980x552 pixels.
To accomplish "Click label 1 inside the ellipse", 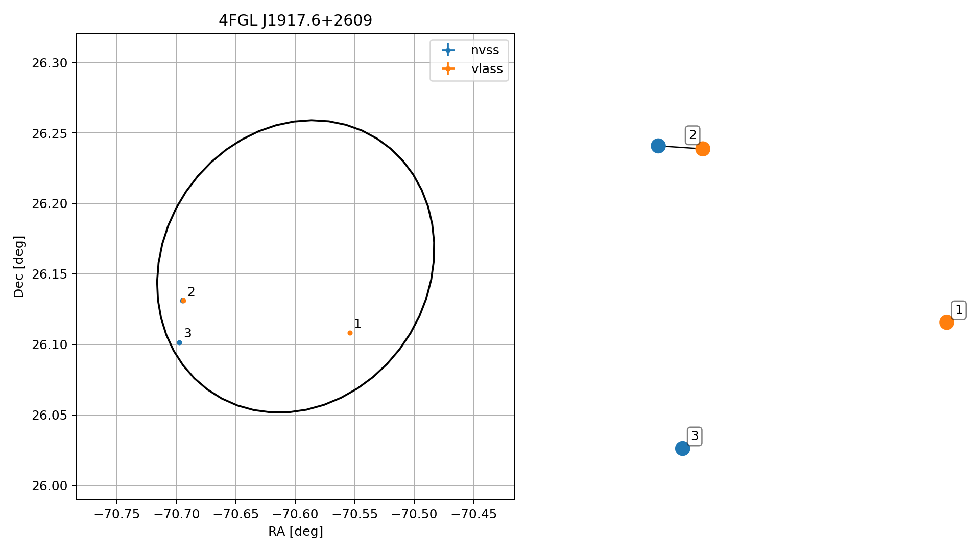I will point(357,324).
